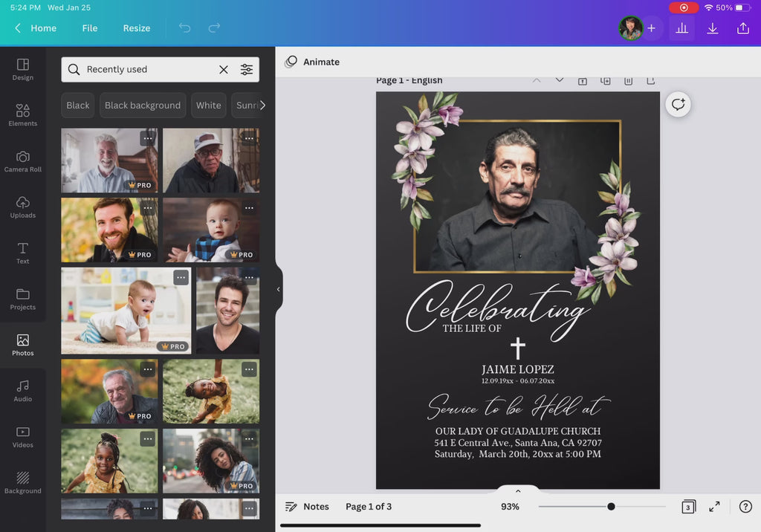Click Animate button
761x532 pixels.
(x=313, y=62)
